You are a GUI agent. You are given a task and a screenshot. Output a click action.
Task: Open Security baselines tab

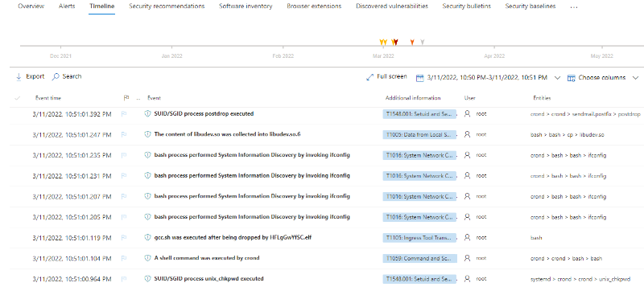pyautogui.click(x=530, y=6)
